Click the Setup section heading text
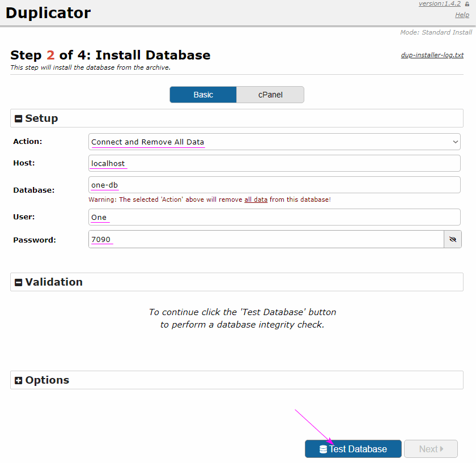This screenshot has height=463, width=476. tap(41, 118)
